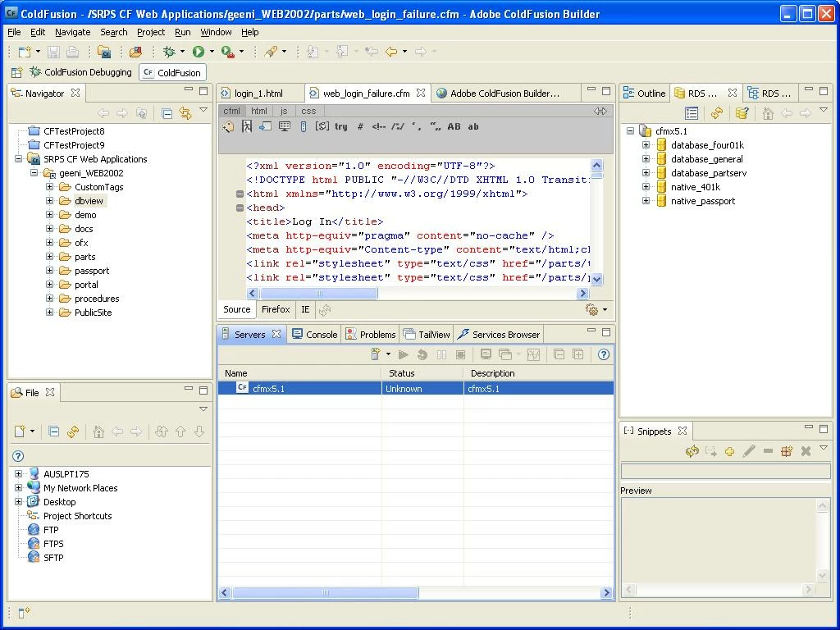This screenshot has width=840, height=630.
Task: Select the cfmx5.1 server row
Action: pyautogui.click(x=416, y=388)
